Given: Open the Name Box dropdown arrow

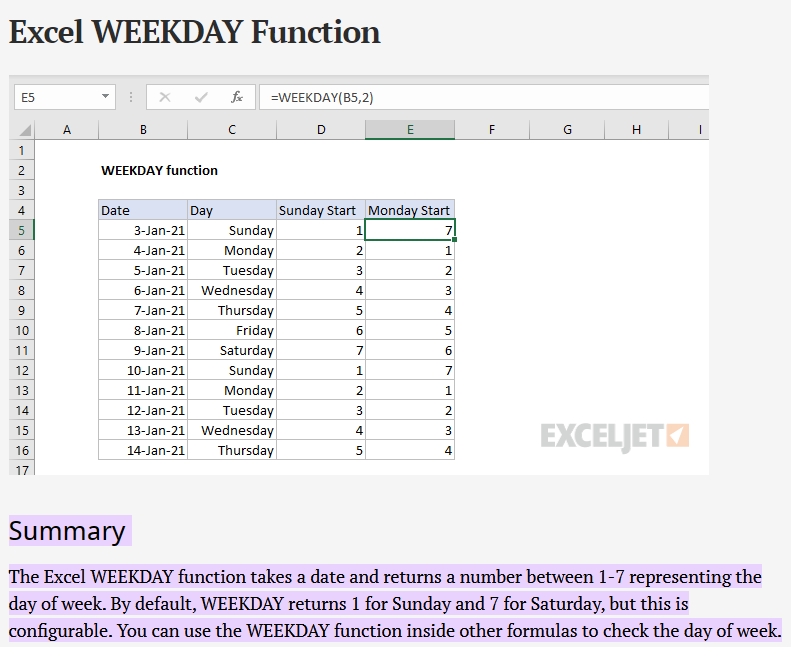Looking at the screenshot, I should pyautogui.click(x=106, y=97).
